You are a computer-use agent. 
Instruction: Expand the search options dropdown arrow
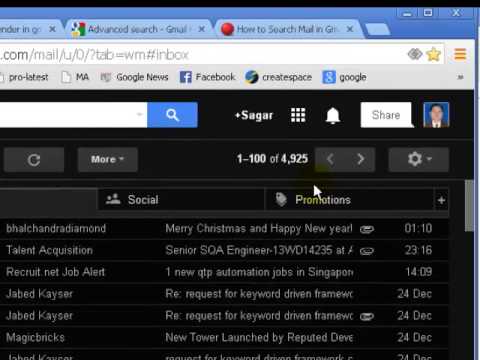[x=140, y=114]
